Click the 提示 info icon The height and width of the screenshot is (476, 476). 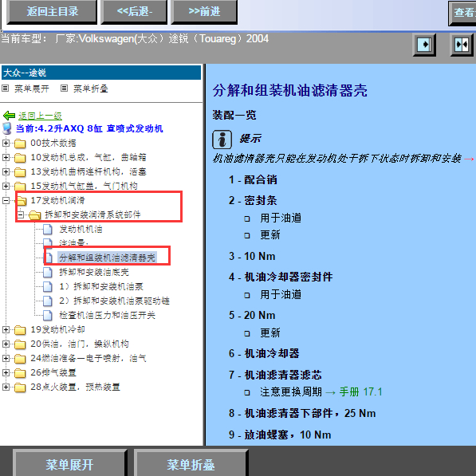pos(222,140)
